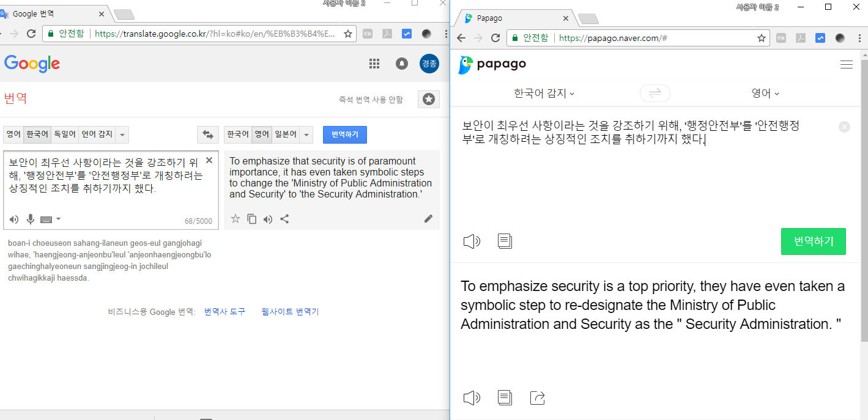
Task: Select 영어 as Google source language
Action: coord(13,134)
